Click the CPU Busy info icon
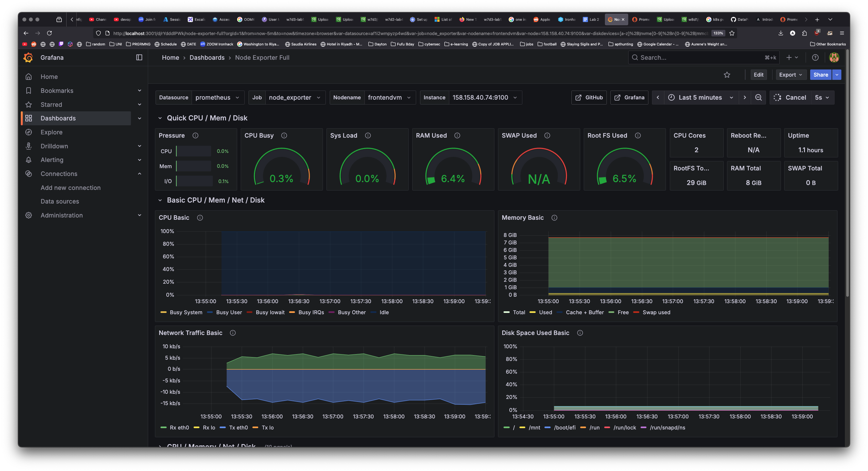This screenshot has width=868, height=471. coord(284,136)
